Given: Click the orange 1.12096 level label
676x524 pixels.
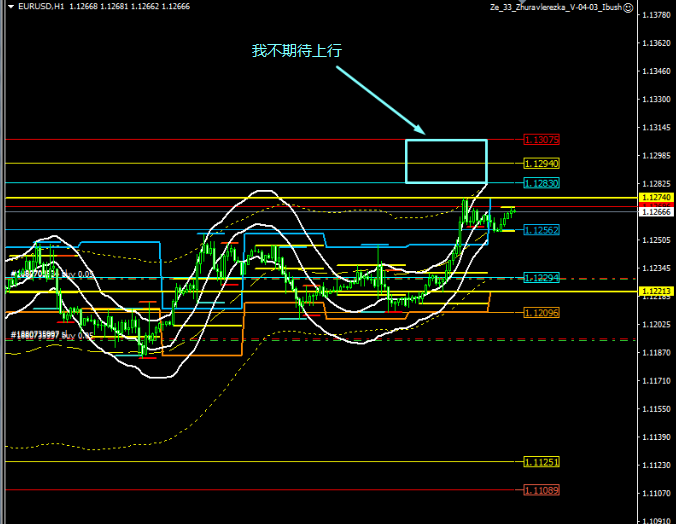Looking at the screenshot, I should (541, 313).
